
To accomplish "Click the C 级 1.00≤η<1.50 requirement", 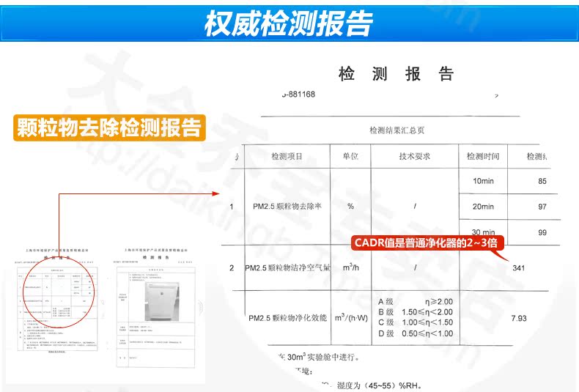I will coord(416,322).
